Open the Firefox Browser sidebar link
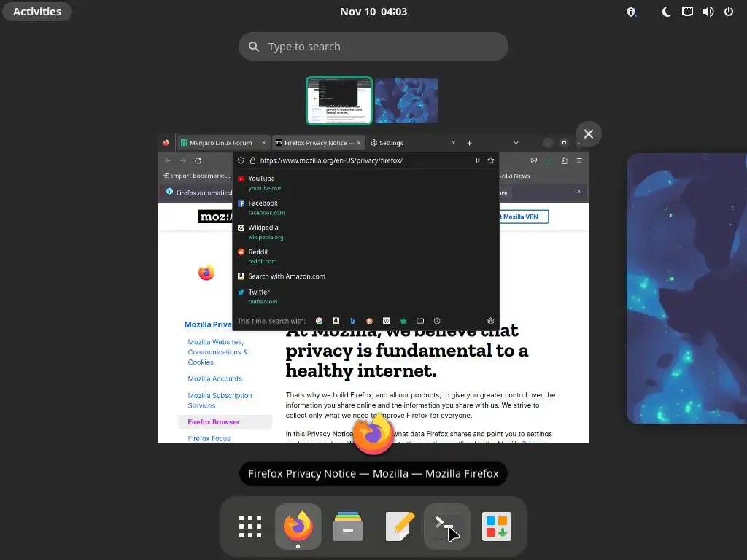747x560 pixels. coord(214,422)
